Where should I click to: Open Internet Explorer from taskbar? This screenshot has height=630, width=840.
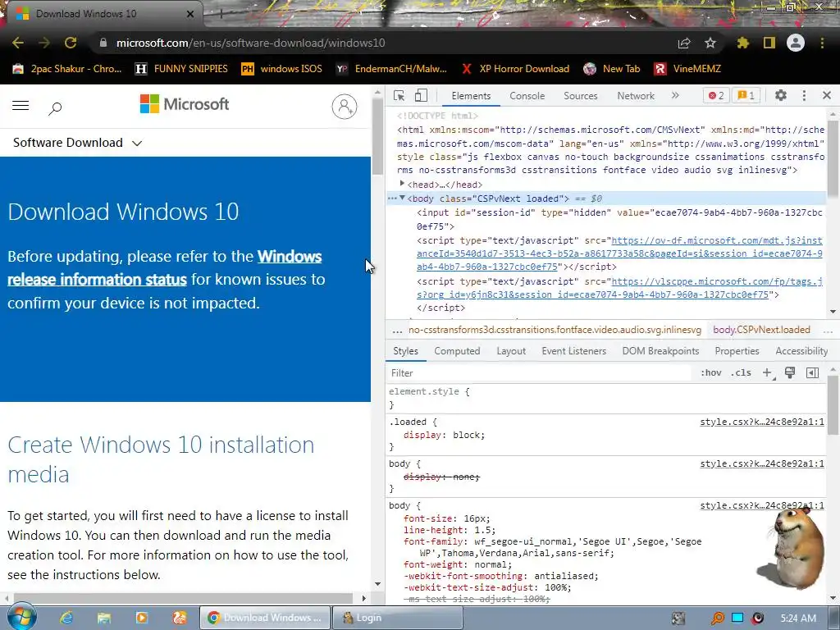[66, 618]
